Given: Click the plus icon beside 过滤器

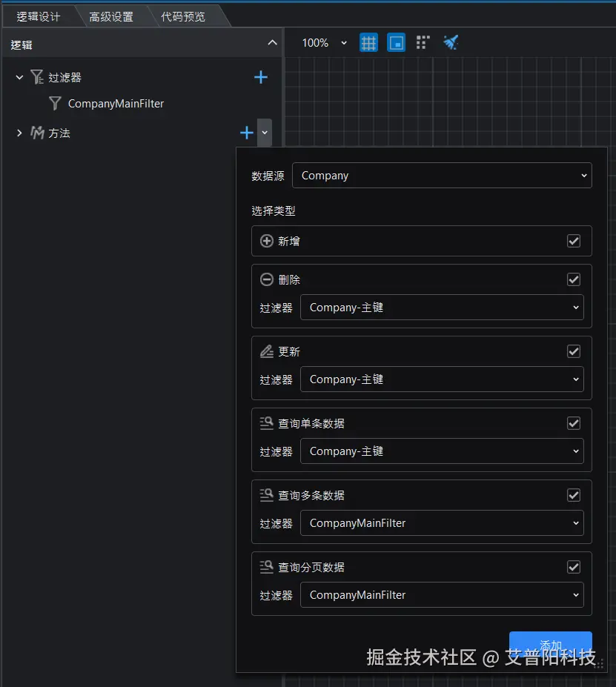Looking at the screenshot, I should (260, 76).
